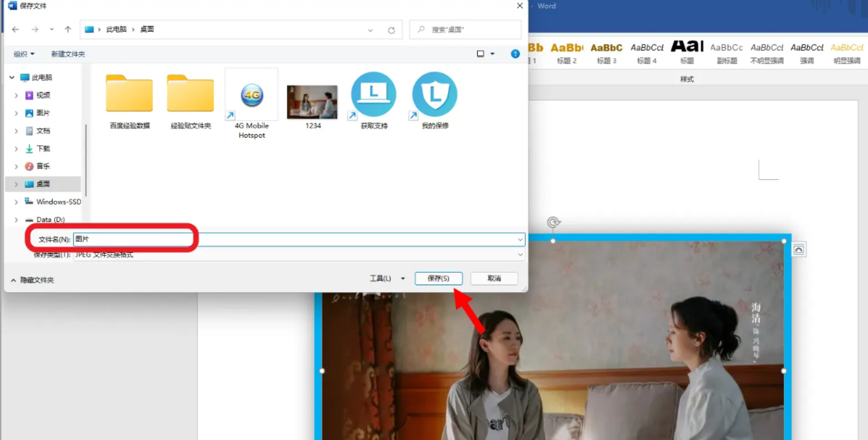Open the view mode dropdown arrow
Image resolution: width=868 pixels, height=440 pixels.
pyautogui.click(x=492, y=54)
